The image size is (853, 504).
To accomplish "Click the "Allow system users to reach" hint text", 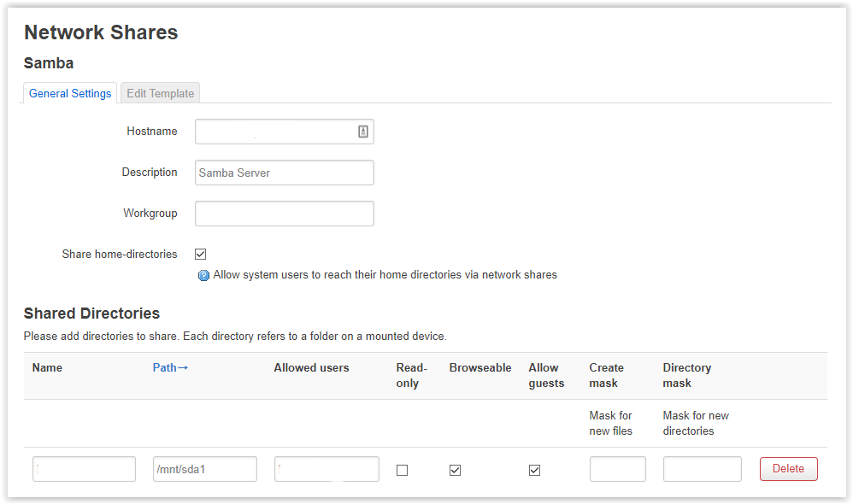I will tap(385, 274).
